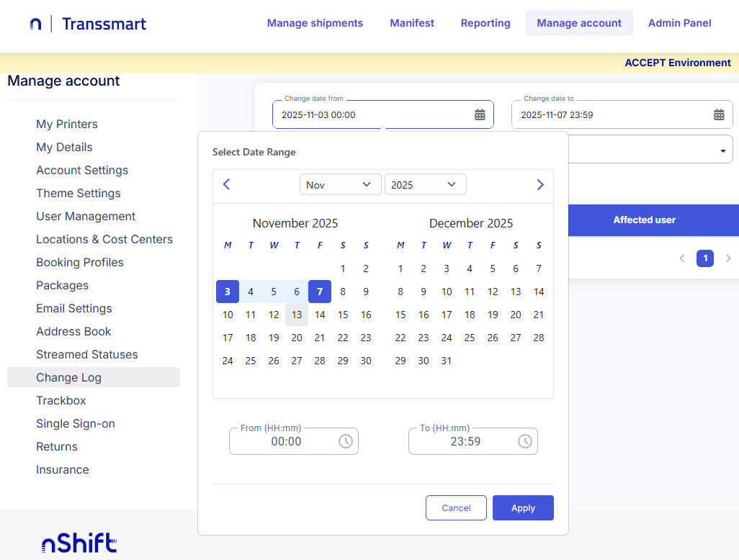Open the 2025 year dropdown
Image resolution: width=739 pixels, height=560 pixels.
click(425, 184)
